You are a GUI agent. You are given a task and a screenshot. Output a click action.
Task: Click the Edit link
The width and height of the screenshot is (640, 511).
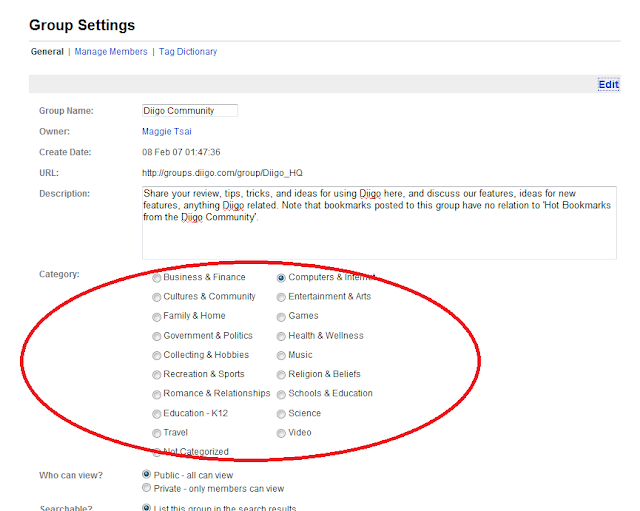tap(609, 84)
